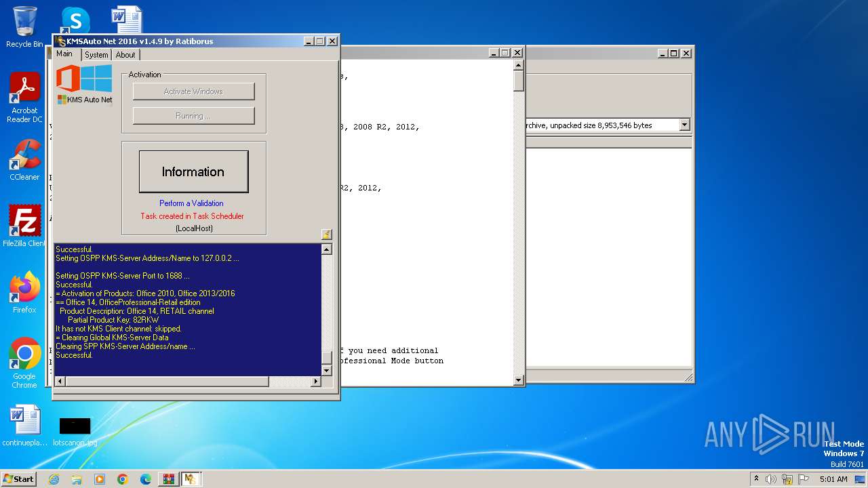The height and width of the screenshot is (488, 868).
Task: Show hidden tray icons arrow
Action: (756, 479)
